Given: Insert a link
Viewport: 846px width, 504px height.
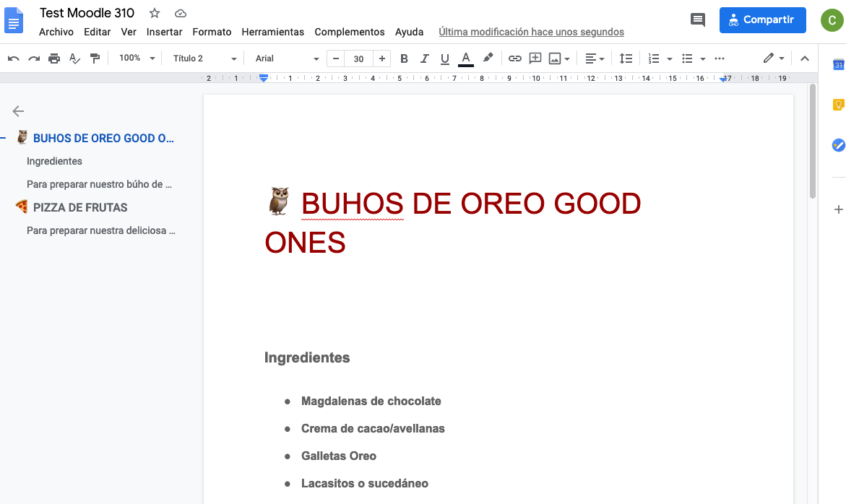Looking at the screenshot, I should pos(514,58).
